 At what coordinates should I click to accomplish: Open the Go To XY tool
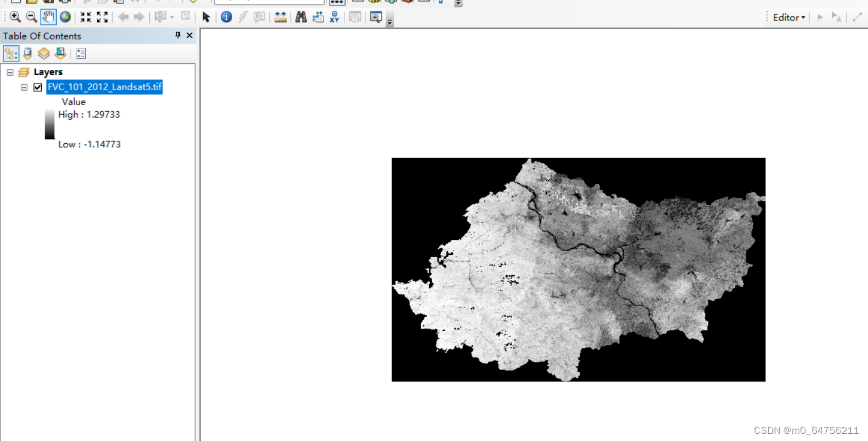pyautogui.click(x=334, y=17)
